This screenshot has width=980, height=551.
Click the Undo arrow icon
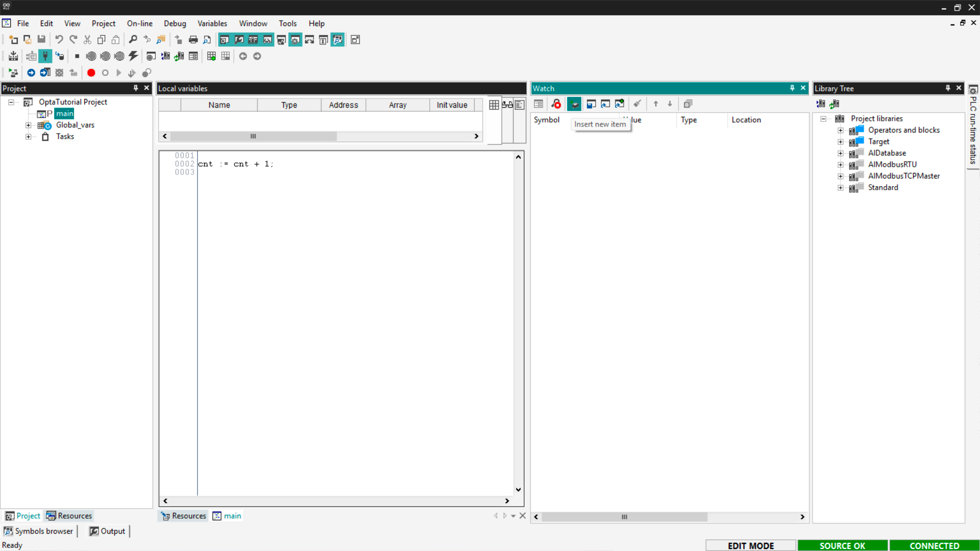tap(59, 40)
